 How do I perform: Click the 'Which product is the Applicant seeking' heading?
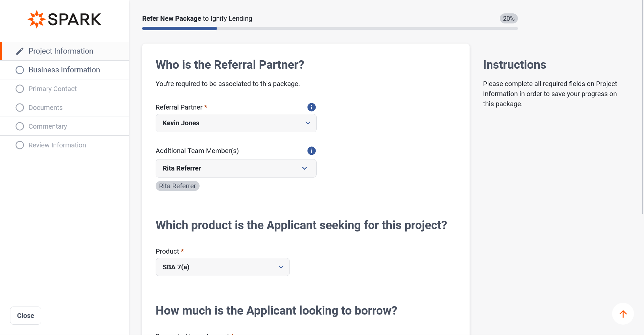(x=301, y=225)
